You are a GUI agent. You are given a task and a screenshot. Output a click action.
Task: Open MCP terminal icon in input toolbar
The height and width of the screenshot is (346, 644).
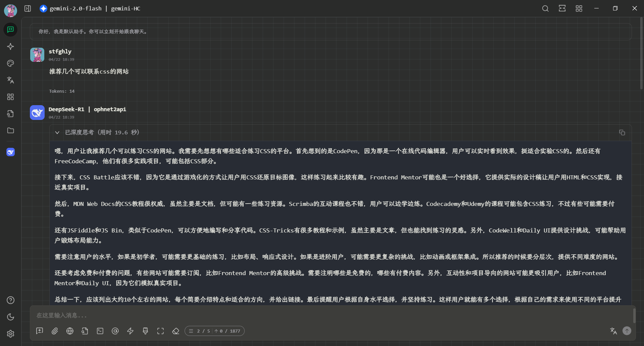(x=100, y=331)
